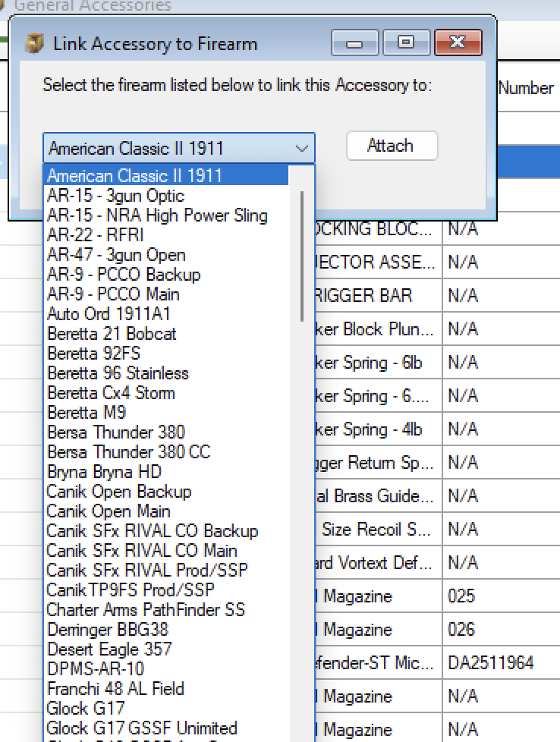The height and width of the screenshot is (742, 560).
Task: Close the Link Accessory to Firearm dialog
Action: [458, 43]
